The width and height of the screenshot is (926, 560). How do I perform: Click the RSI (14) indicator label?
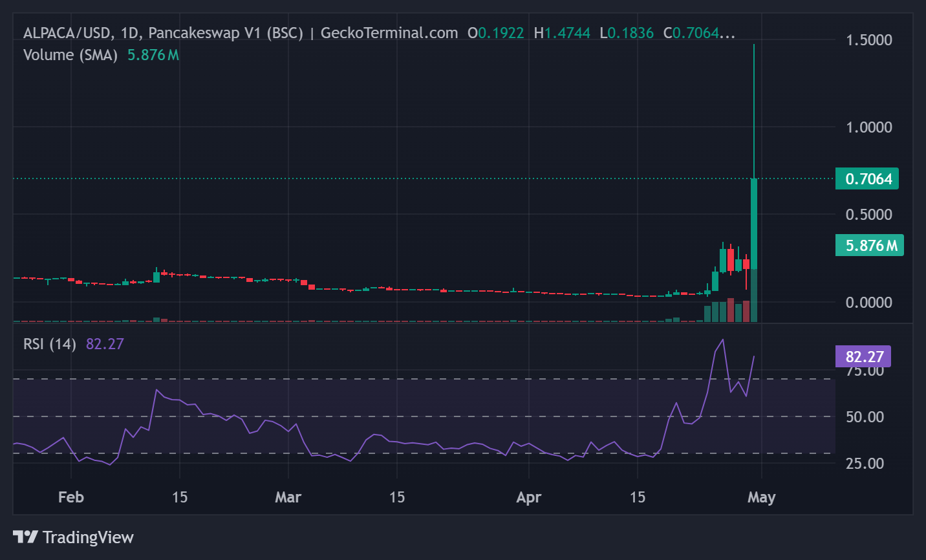(x=50, y=344)
